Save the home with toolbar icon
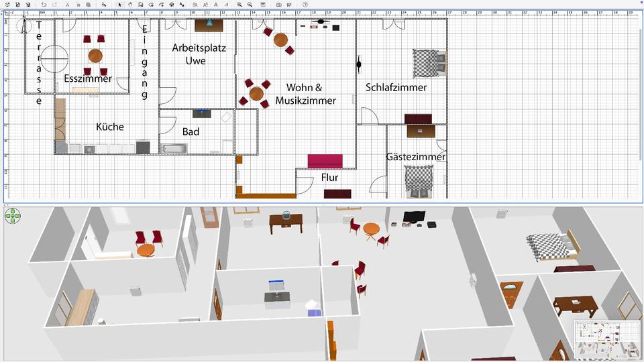 point(28,5)
